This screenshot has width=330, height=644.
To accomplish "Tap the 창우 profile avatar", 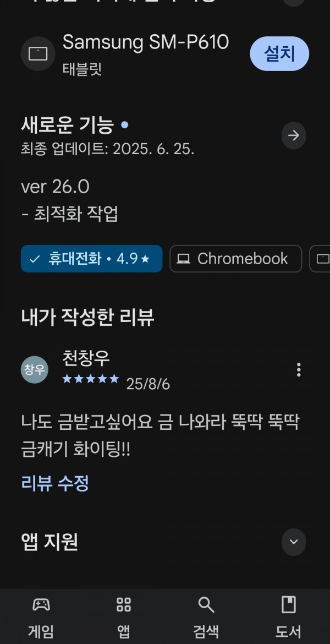I will tap(35, 370).
